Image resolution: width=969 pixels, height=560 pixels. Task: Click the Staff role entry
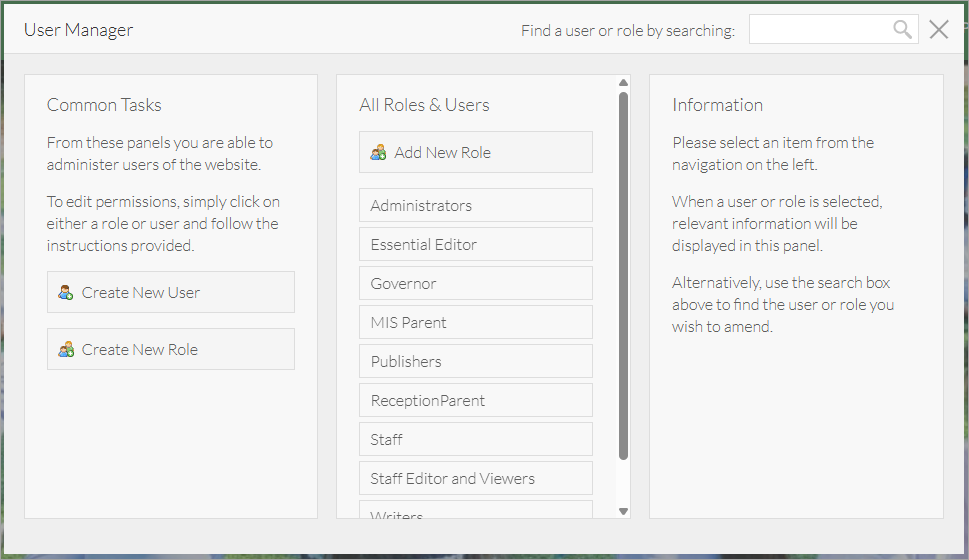click(x=475, y=440)
